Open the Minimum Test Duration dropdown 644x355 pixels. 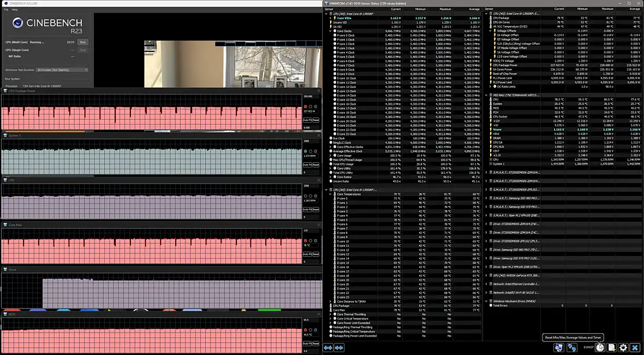click(62, 70)
